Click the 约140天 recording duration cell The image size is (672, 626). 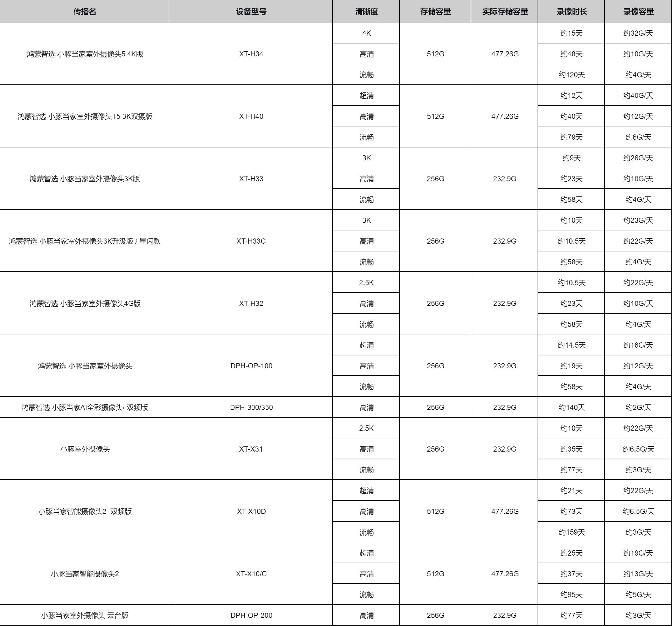[x=571, y=407]
